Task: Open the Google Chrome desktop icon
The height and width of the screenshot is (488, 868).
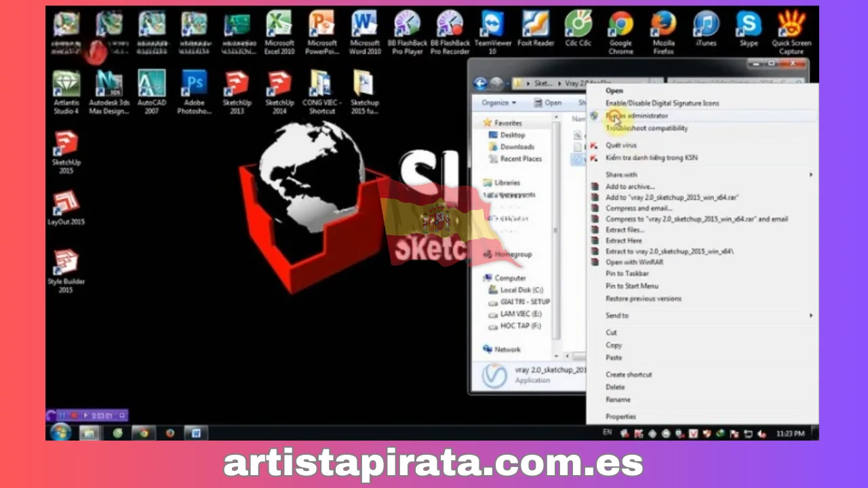Action: click(x=620, y=33)
